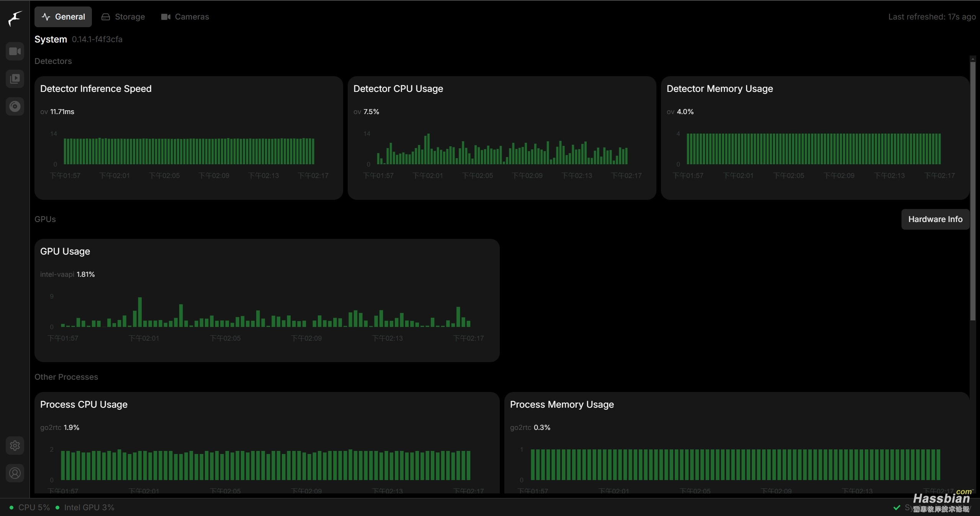This screenshot has height=516, width=980.
Task: Click the System page title
Action: pos(51,39)
